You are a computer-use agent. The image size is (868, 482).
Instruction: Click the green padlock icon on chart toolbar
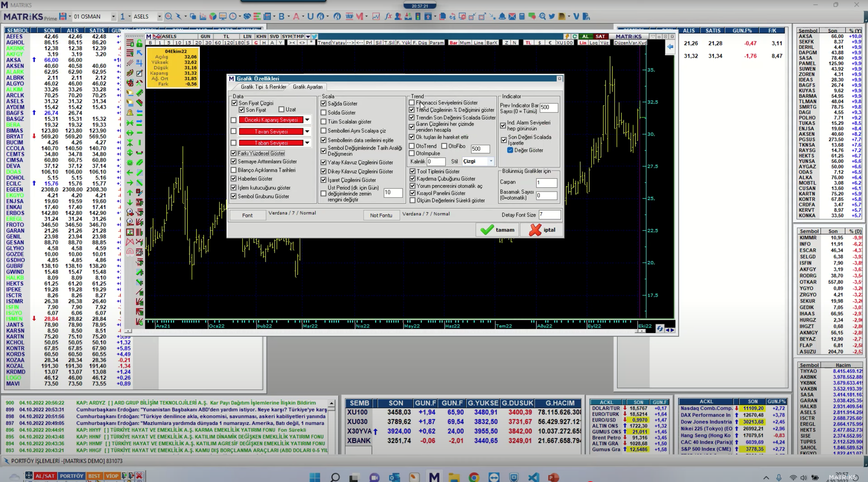coord(139,43)
